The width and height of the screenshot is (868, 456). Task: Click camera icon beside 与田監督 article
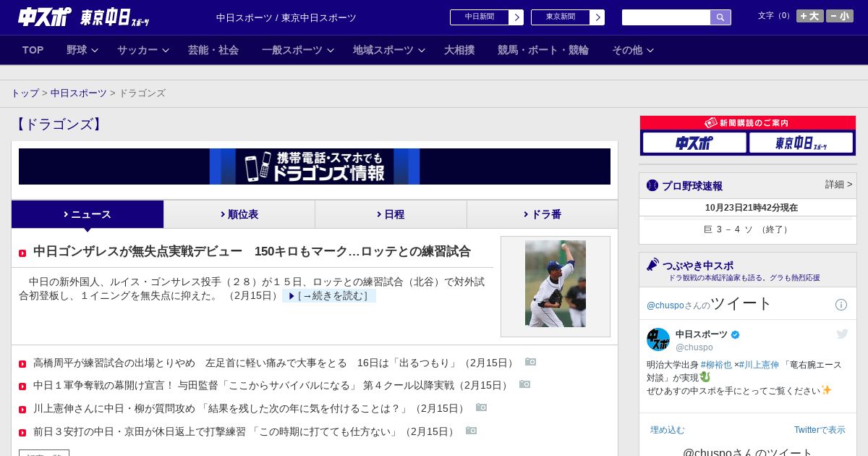point(525,384)
